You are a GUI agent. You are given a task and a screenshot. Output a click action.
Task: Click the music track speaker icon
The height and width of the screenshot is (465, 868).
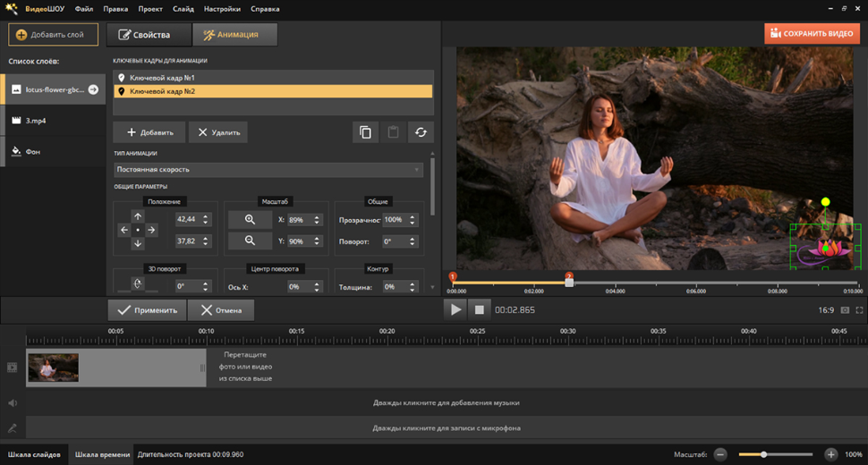coord(13,403)
